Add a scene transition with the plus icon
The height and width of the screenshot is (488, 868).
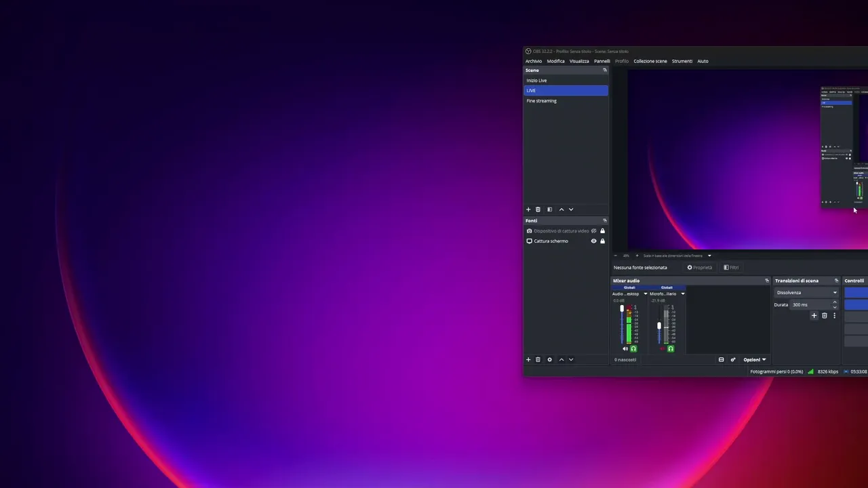pos(814,316)
